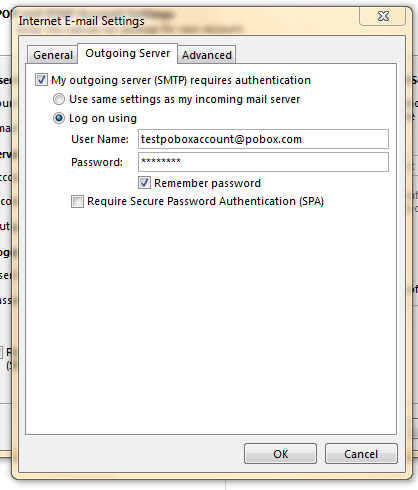Click the Internet E-mail Settings title bar
The image size is (418, 490).
click(187, 21)
